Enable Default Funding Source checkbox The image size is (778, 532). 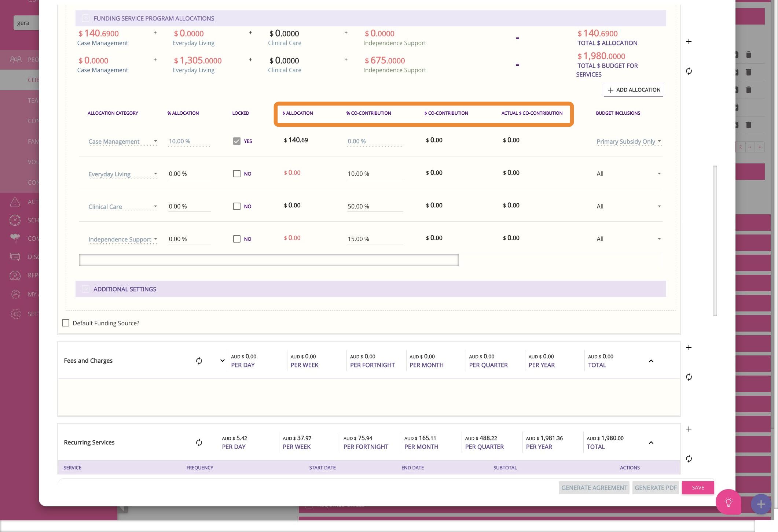pos(66,323)
